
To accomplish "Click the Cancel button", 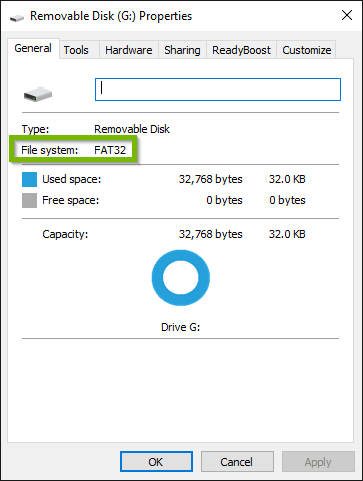I will pyautogui.click(x=237, y=462).
